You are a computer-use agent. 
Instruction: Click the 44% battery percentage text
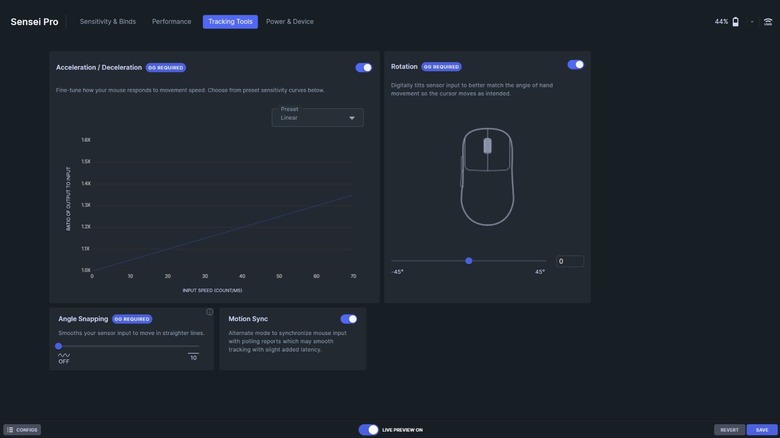tap(721, 21)
